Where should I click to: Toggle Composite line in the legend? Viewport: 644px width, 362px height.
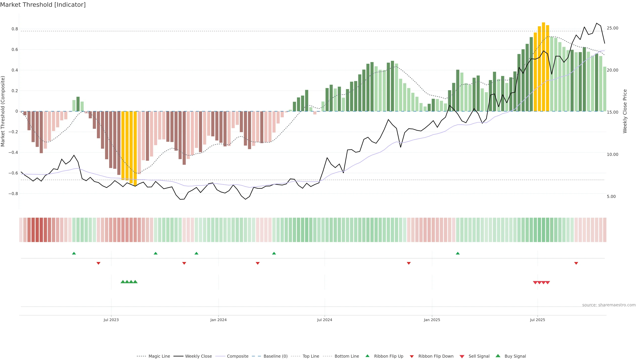coord(237,356)
